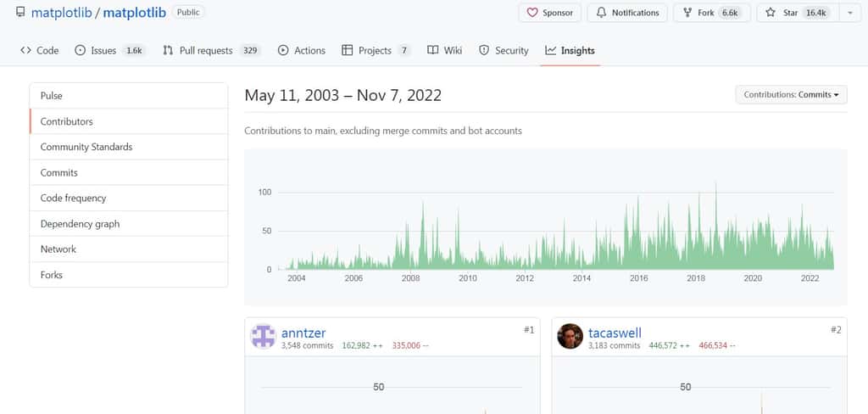Click the Notifications bell icon
The height and width of the screenshot is (414, 868).
pyautogui.click(x=601, y=13)
